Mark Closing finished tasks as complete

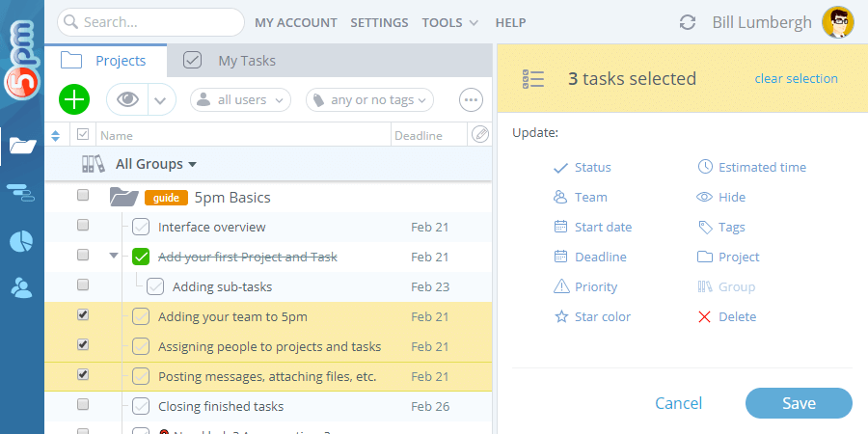tap(141, 406)
